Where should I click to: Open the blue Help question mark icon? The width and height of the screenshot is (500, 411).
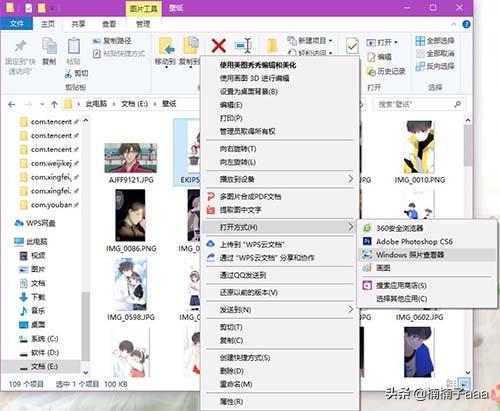click(x=466, y=24)
